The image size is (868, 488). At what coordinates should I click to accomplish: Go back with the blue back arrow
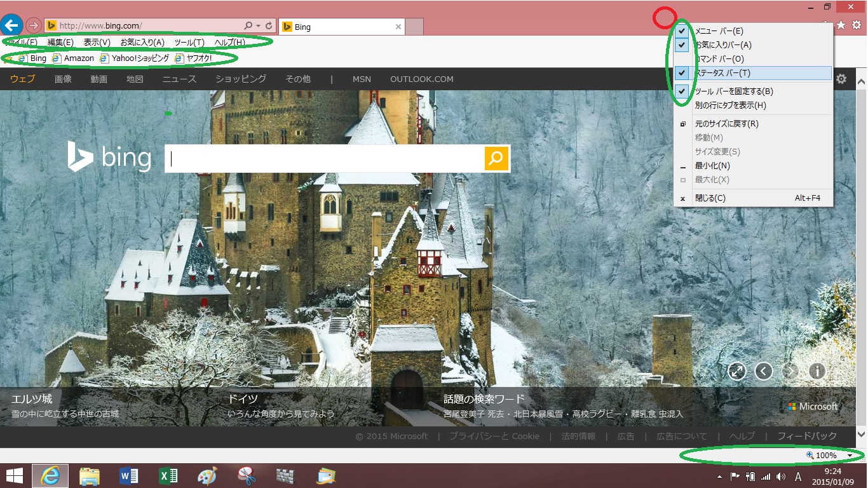click(x=11, y=25)
